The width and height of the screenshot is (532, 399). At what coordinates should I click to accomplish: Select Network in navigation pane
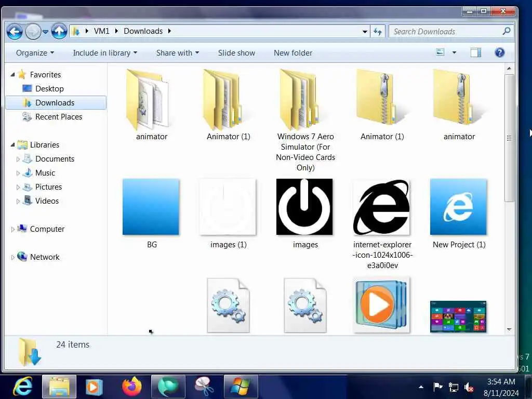pyautogui.click(x=45, y=258)
